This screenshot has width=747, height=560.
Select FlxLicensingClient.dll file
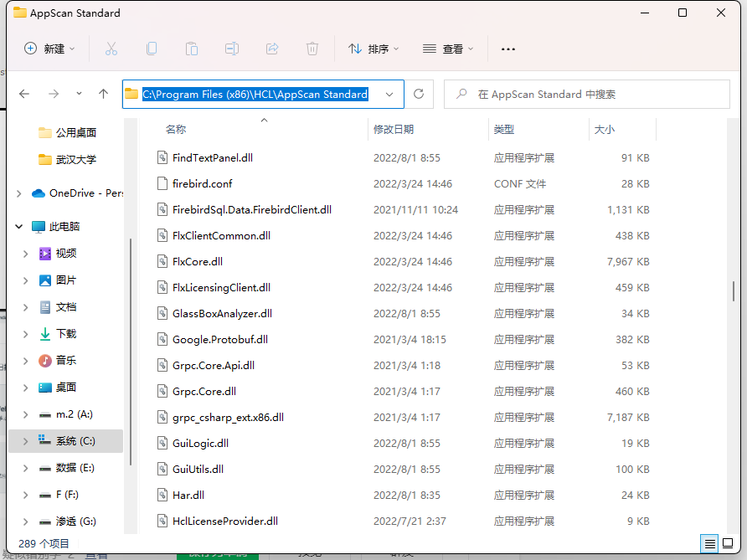[x=221, y=288]
